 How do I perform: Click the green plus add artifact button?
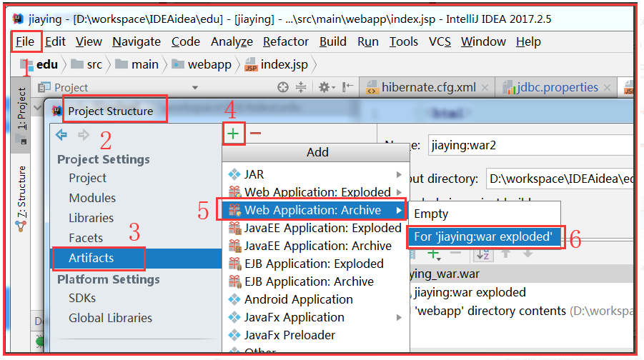point(233,134)
